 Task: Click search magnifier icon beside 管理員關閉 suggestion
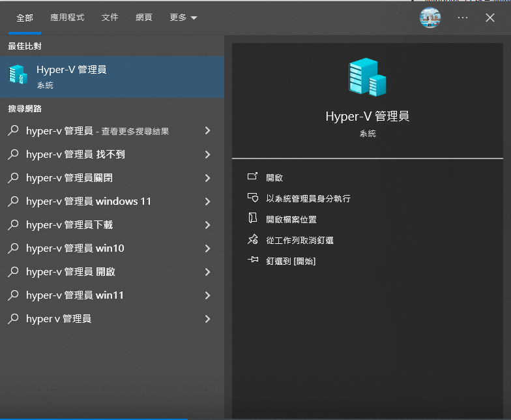click(x=13, y=177)
